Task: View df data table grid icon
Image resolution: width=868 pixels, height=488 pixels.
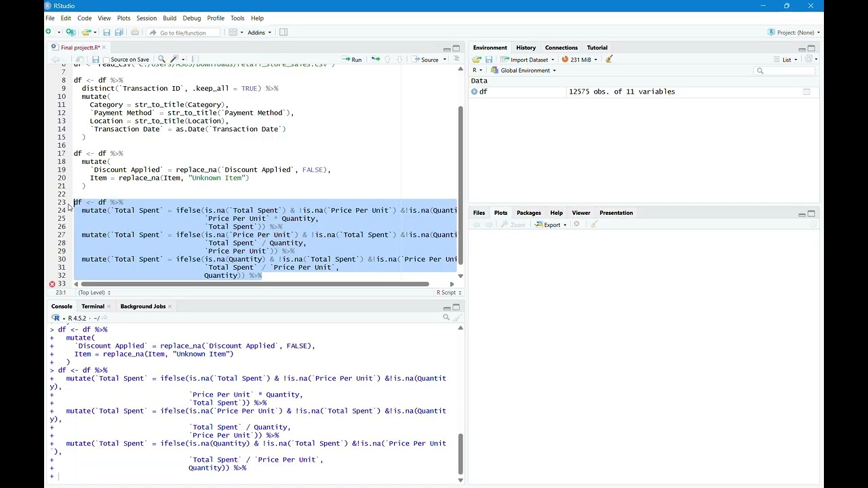Action: [806, 91]
